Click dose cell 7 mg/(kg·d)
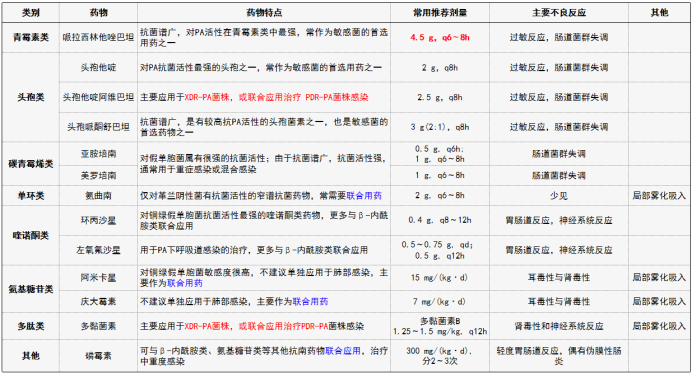The height and width of the screenshot is (375, 692). pos(440,302)
